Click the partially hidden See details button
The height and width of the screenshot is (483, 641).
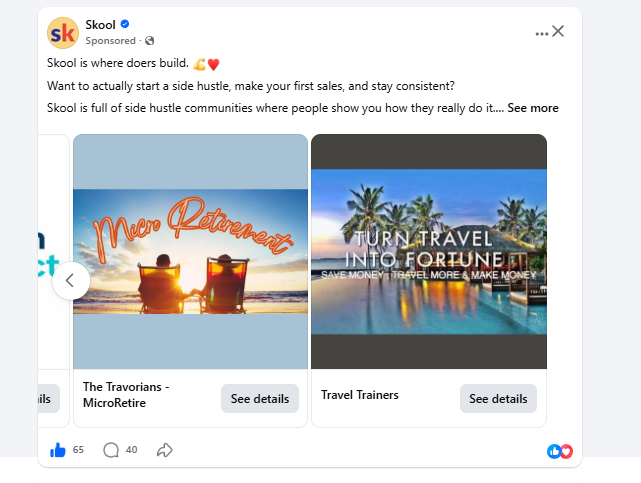(49, 398)
